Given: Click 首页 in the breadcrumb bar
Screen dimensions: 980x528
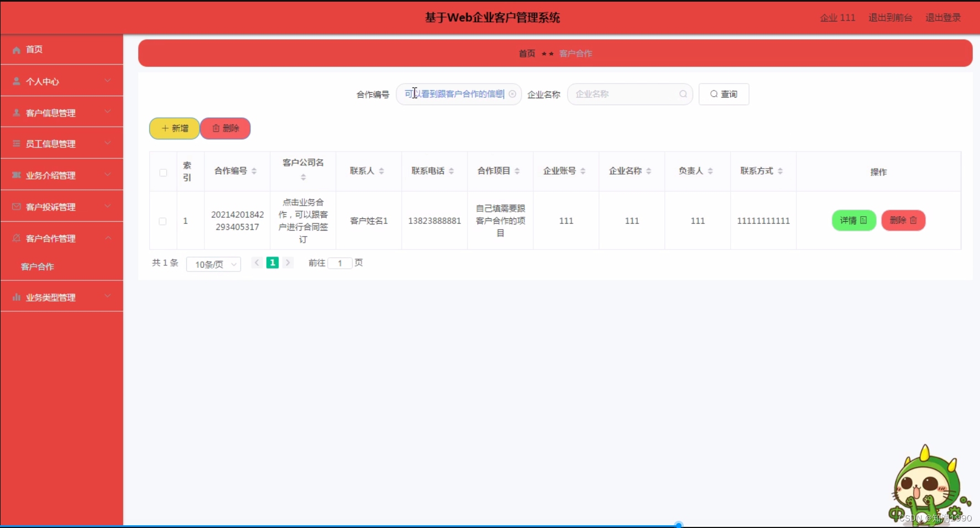Looking at the screenshot, I should click(526, 53).
